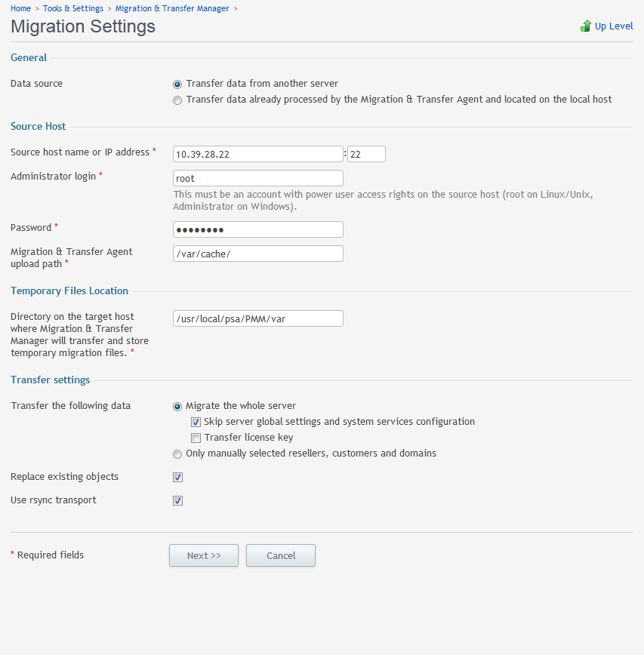The width and height of the screenshot is (644, 655).
Task: Focus the Administrator login field
Action: [x=258, y=178]
